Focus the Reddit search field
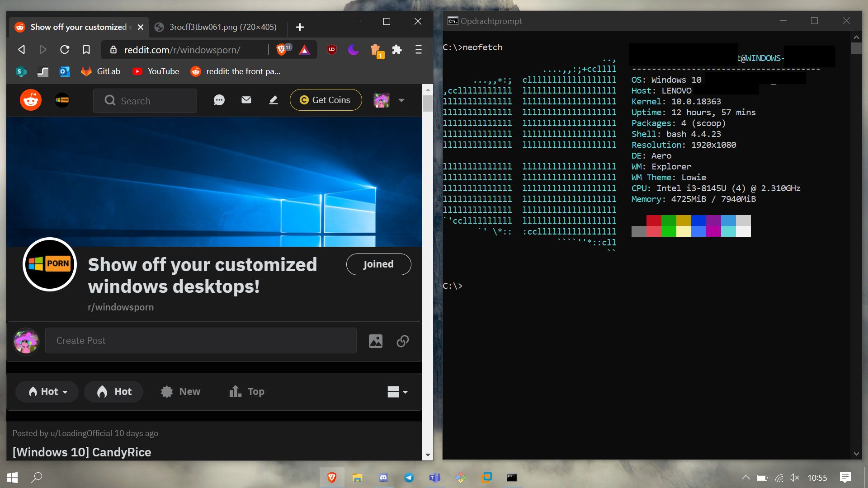Viewport: 868px width, 488px height. pos(145,100)
